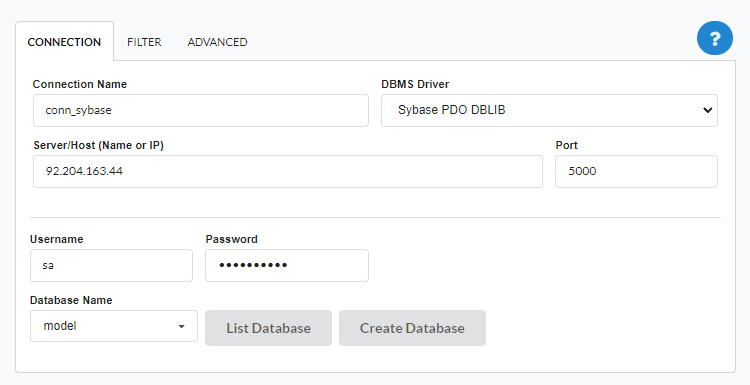Click the Username label
Image resolution: width=750 pixels, height=385 pixels.
56,239
